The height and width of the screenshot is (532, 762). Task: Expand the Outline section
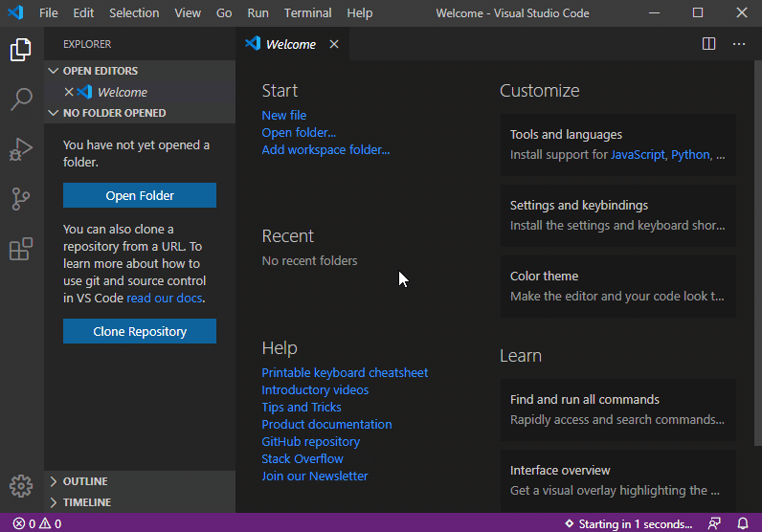(x=140, y=481)
